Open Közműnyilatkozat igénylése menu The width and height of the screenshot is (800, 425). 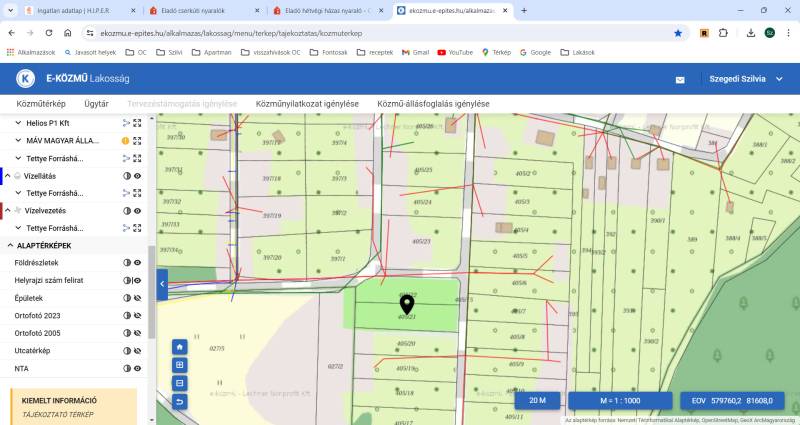(307, 104)
